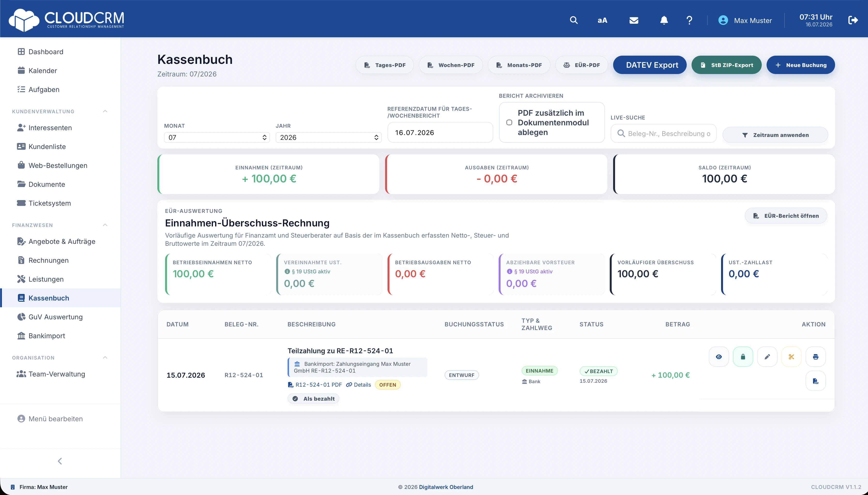Open the search magnifier in header
The height and width of the screenshot is (495, 868).
click(573, 20)
